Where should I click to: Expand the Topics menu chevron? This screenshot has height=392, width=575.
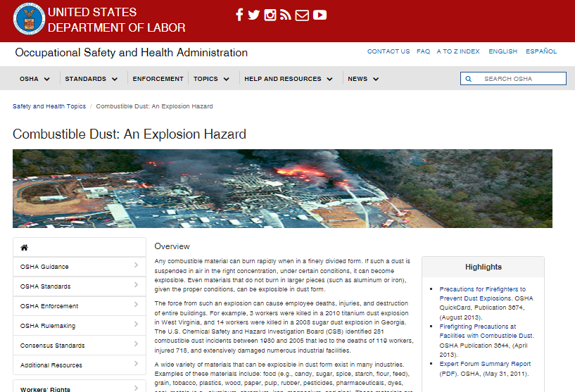226,79
